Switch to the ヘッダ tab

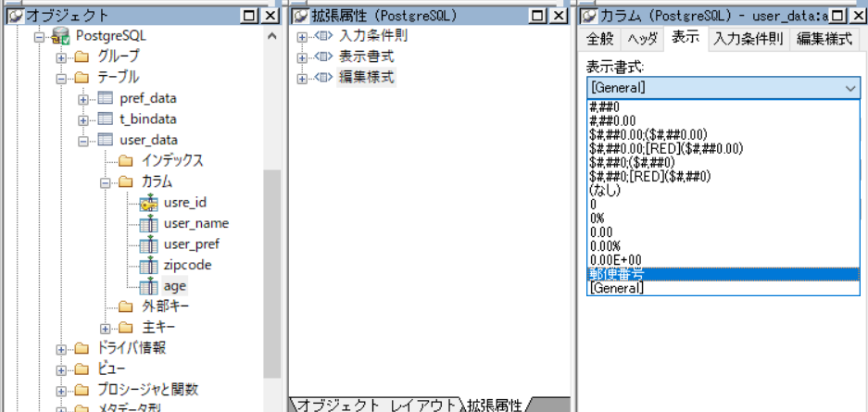(x=642, y=39)
